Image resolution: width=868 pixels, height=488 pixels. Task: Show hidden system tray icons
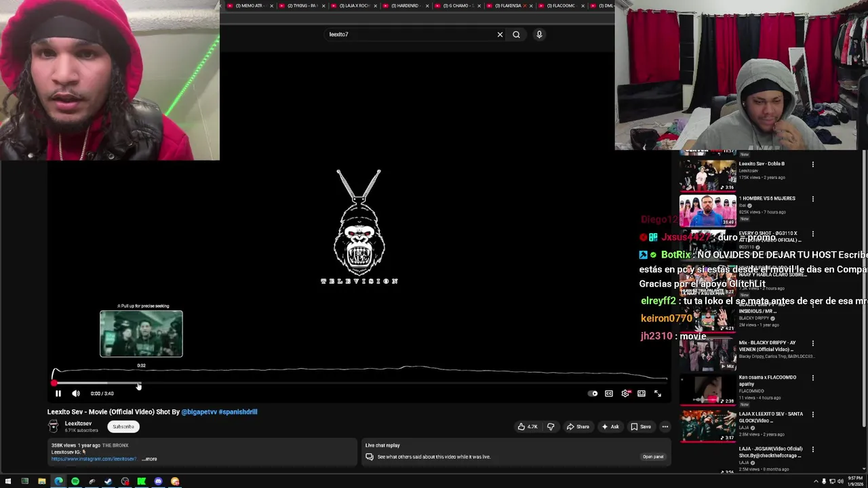[816, 481]
